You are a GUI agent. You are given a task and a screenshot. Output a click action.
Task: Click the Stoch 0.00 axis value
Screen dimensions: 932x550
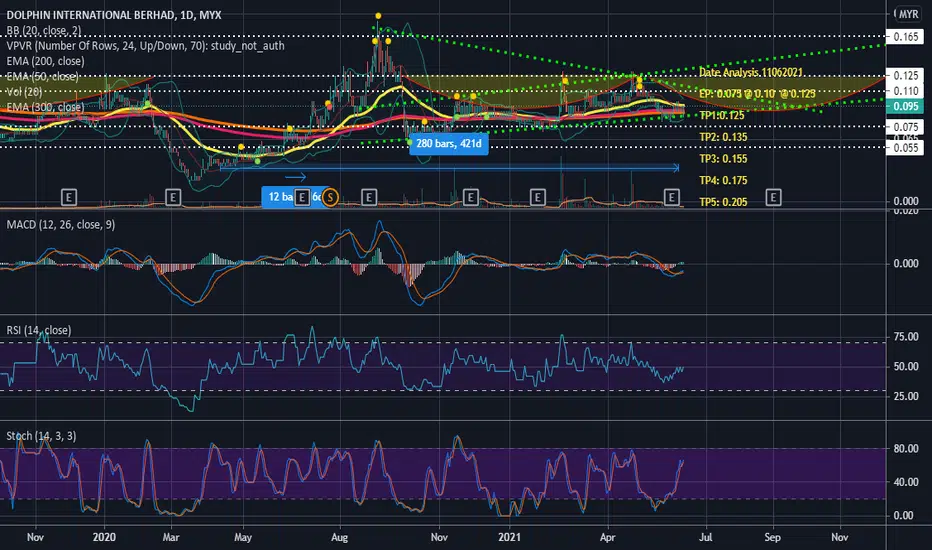[x=903, y=516]
